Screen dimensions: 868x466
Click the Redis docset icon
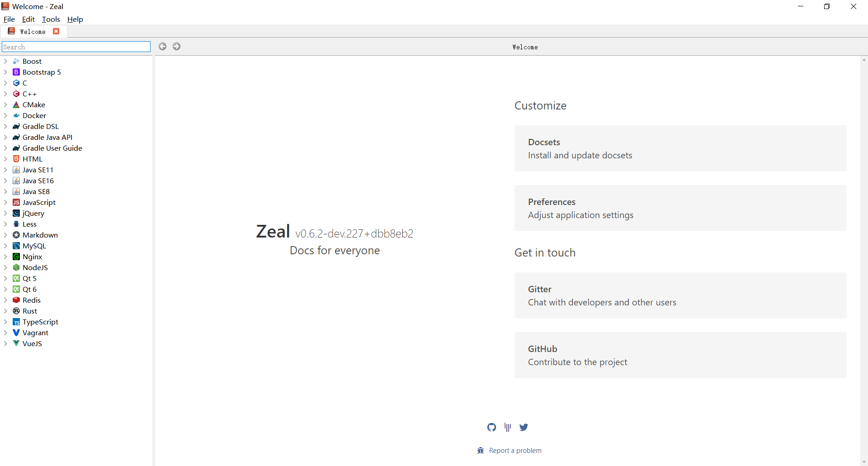(x=16, y=300)
